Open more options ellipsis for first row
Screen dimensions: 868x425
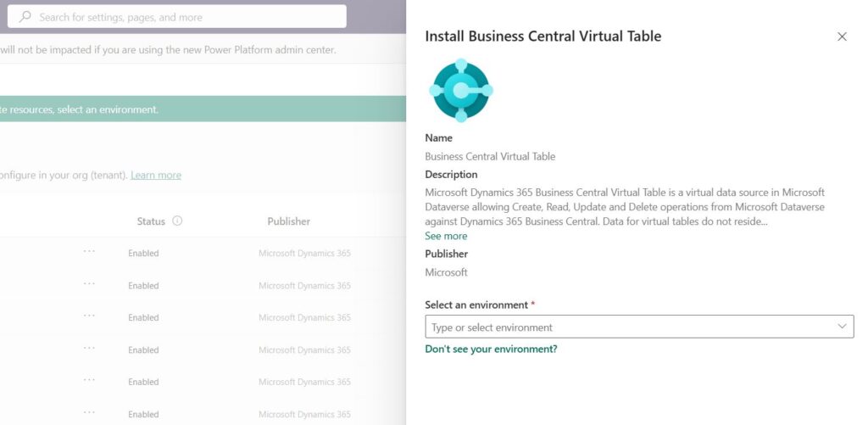coord(89,253)
